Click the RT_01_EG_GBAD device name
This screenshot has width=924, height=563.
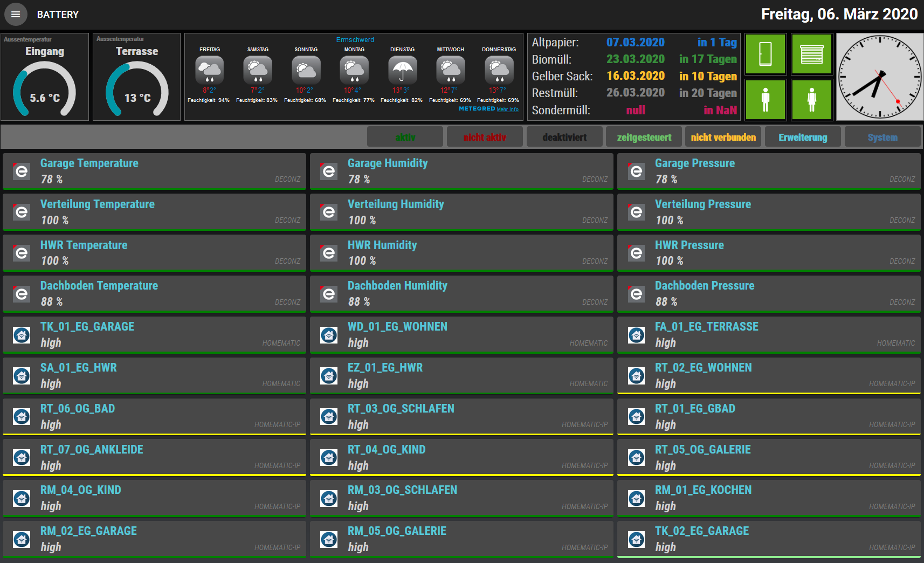(695, 408)
